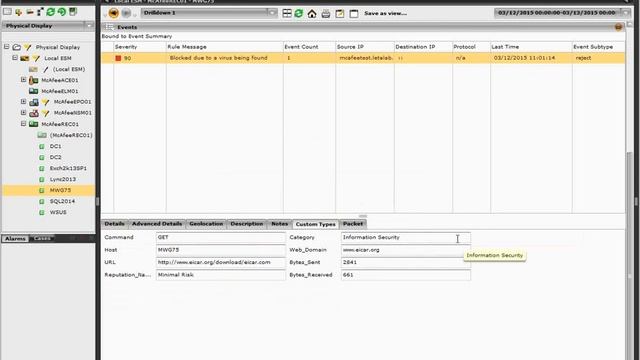
Task: Click the McAfeeACE01 device icon
Action: pyautogui.click(x=33, y=80)
